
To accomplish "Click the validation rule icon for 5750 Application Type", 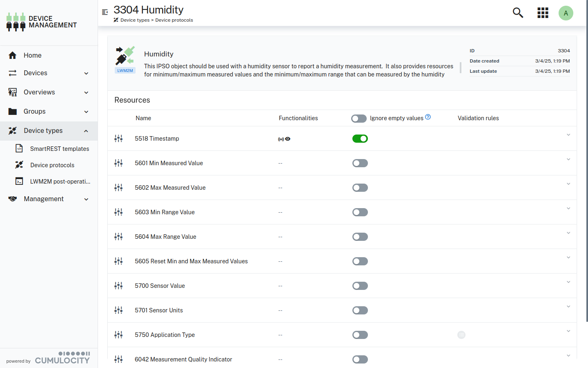I will [461, 335].
